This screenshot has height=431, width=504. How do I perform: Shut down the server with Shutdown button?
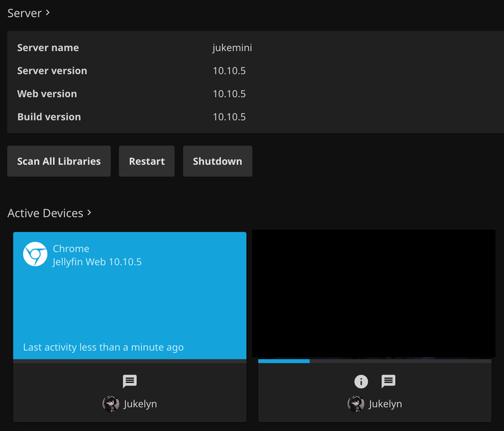217,161
